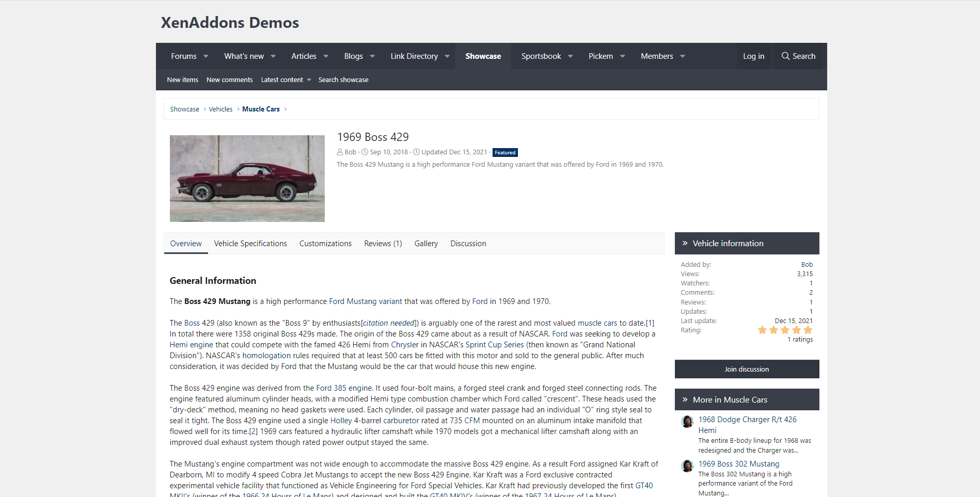Expand the Link Directory dropdown arrow
The width and height of the screenshot is (980, 497).
pos(447,56)
